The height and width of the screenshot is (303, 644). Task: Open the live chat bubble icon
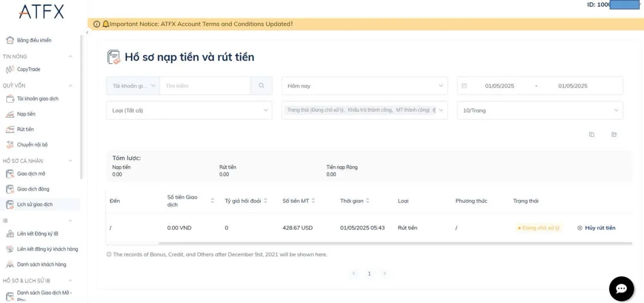[621, 289]
